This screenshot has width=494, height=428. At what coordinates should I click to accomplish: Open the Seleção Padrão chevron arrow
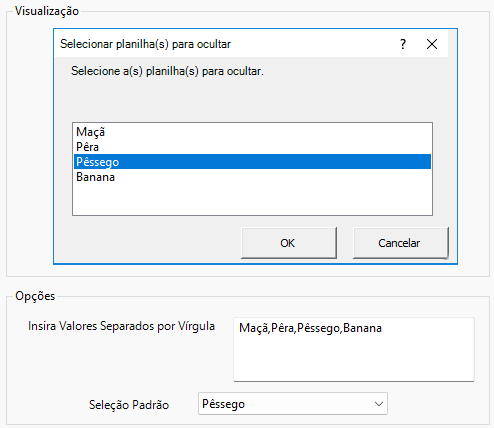tap(379, 404)
